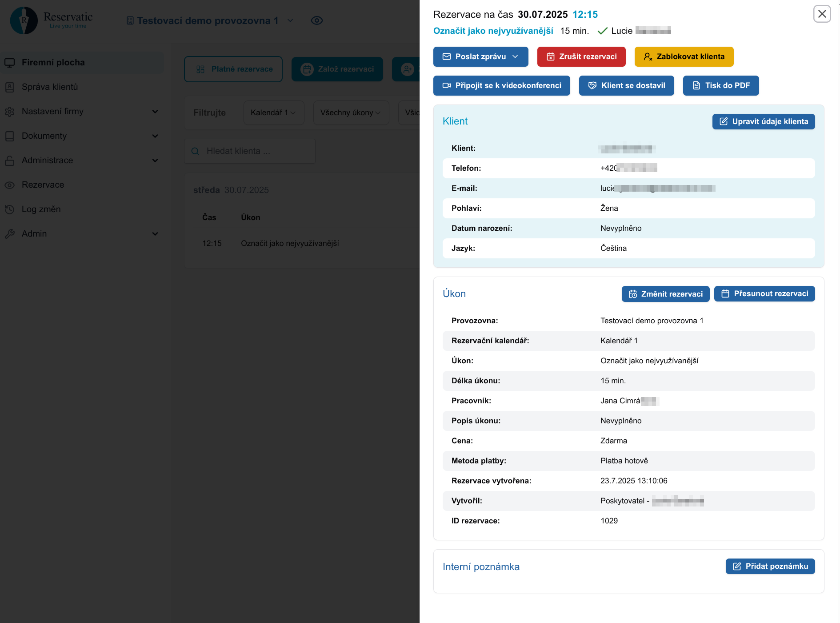Open the Kalendář 1 filter dropdown
This screenshot has height=623, width=840.
273,113
